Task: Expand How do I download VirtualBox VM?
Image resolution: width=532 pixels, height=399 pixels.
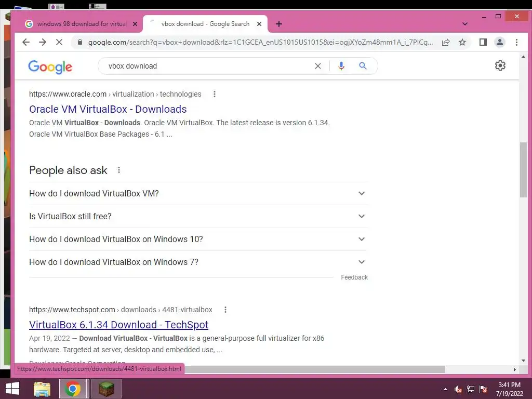Action: [198, 193]
